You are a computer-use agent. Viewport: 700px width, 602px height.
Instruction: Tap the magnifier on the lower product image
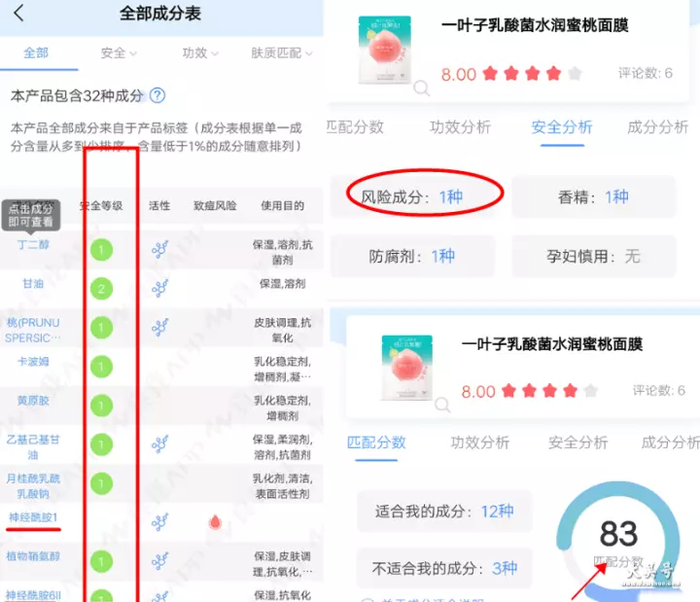[442, 405]
